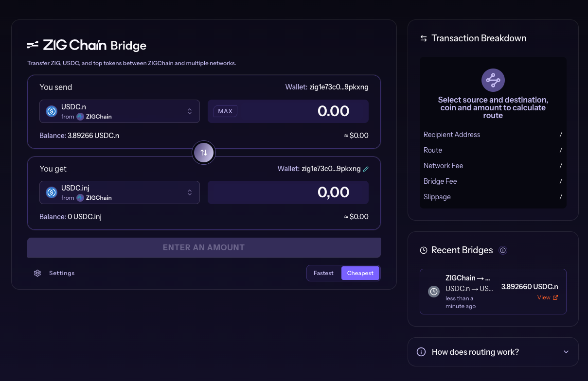Click the chevron arrows on USDC.inj selector
This screenshot has height=381, width=588.
coord(190,192)
